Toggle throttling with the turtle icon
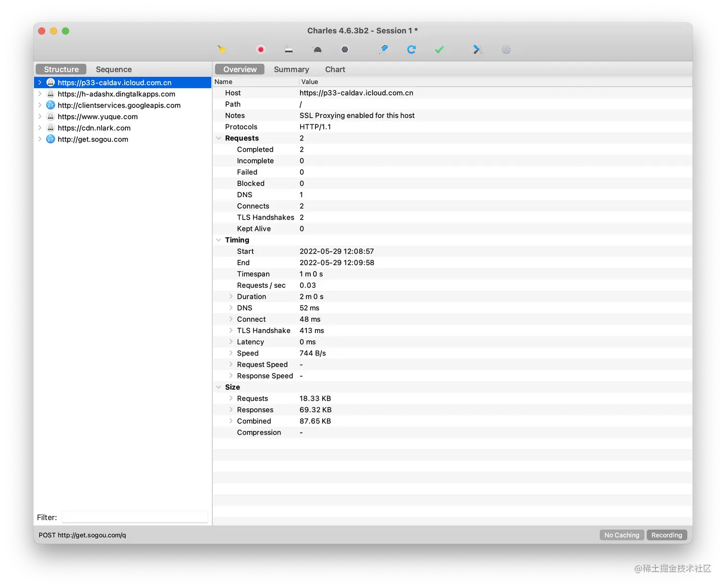Image resolution: width=726 pixels, height=588 pixels. [x=317, y=49]
